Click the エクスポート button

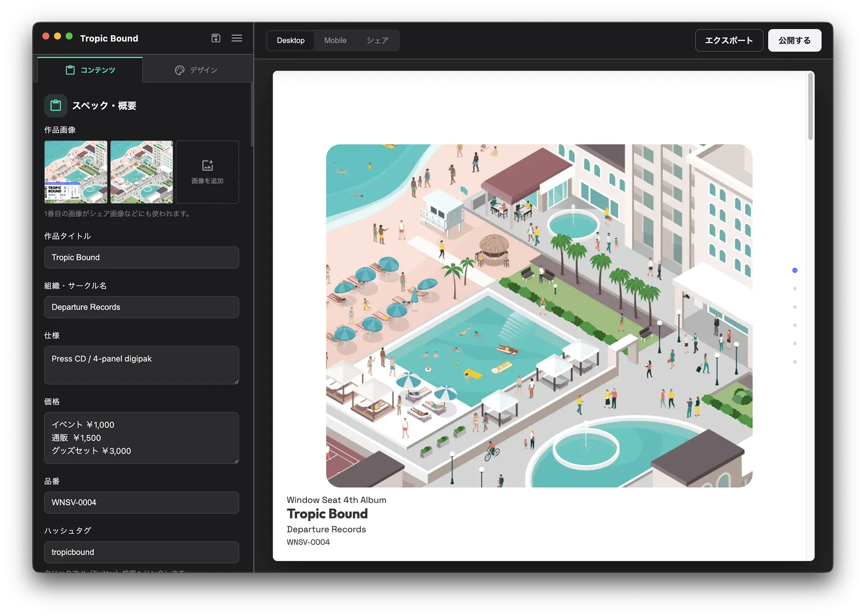pyautogui.click(x=729, y=40)
